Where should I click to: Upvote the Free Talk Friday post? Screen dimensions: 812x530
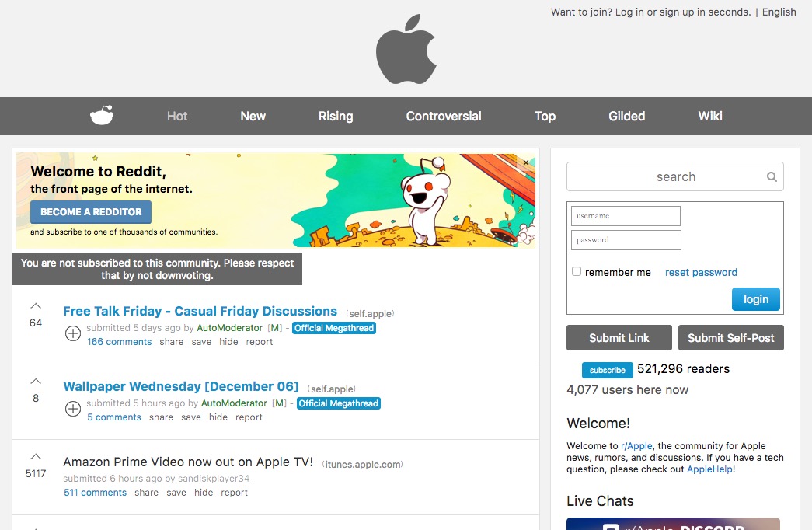pos(36,306)
